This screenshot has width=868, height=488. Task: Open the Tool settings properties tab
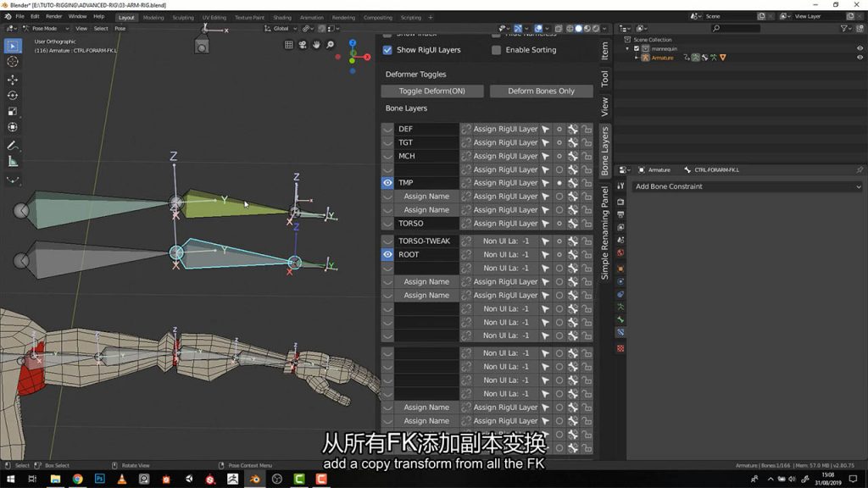coord(620,186)
